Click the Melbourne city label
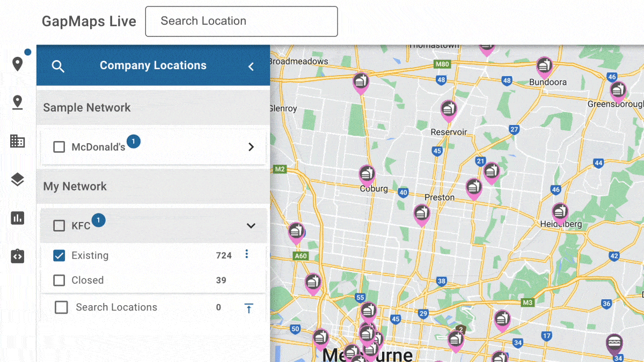Screen dimensions: 644x362 (368, 354)
